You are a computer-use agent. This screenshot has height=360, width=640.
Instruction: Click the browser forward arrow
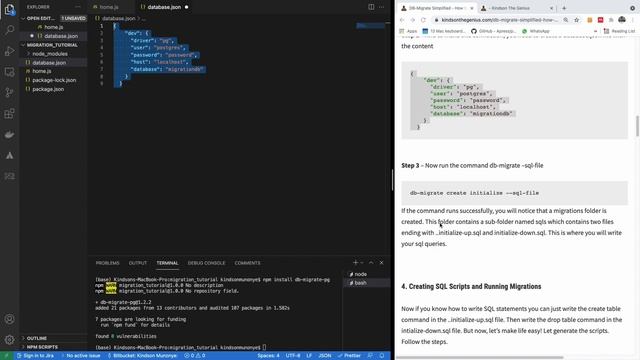point(413,20)
